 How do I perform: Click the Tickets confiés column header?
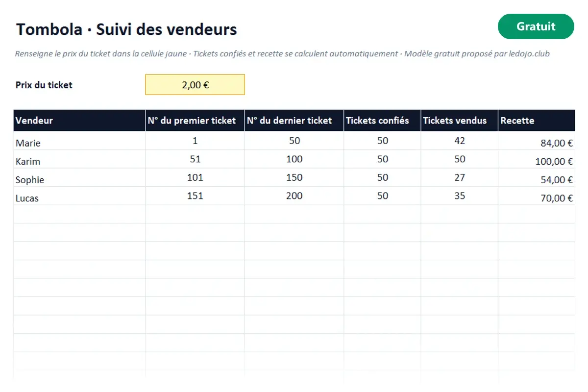point(382,121)
